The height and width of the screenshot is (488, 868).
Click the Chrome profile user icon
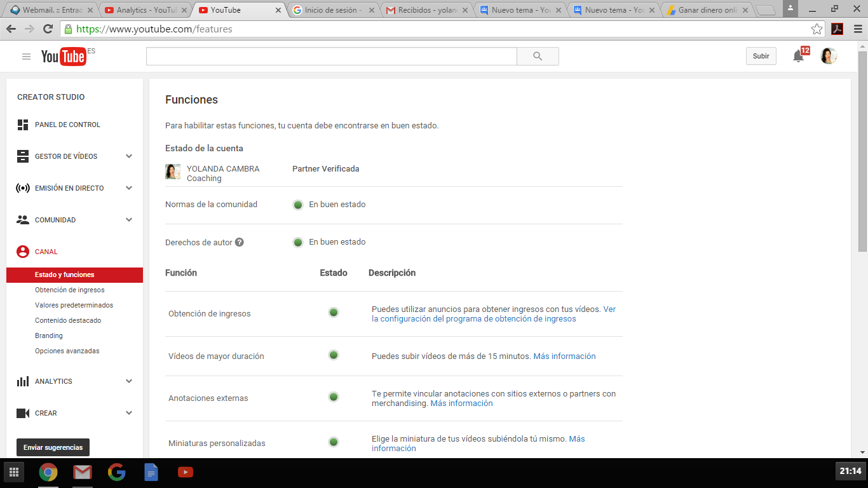click(790, 8)
